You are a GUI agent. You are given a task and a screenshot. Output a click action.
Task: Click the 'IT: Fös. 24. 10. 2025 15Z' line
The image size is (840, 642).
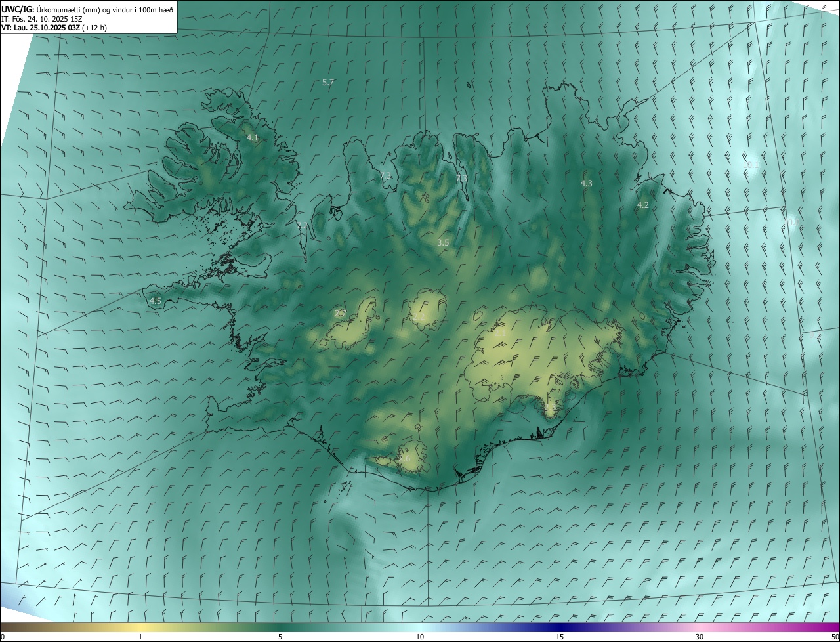click(x=41, y=18)
